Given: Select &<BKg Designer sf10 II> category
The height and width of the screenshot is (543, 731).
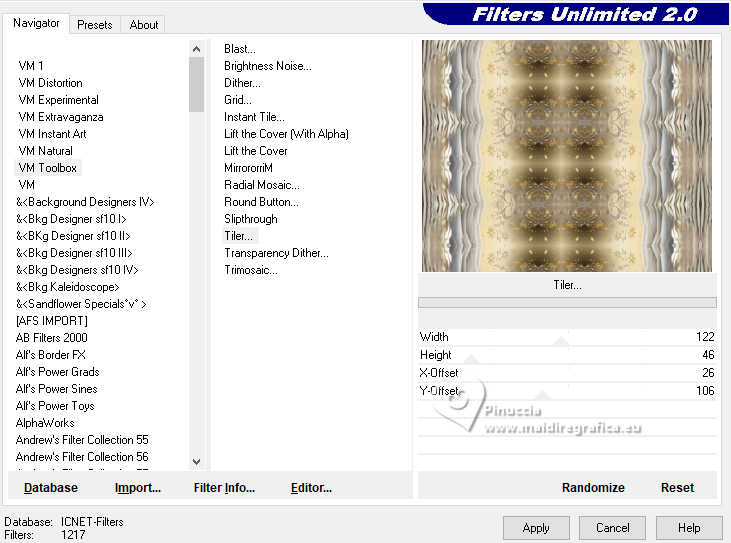Looking at the screenshot, I should 73,236.
